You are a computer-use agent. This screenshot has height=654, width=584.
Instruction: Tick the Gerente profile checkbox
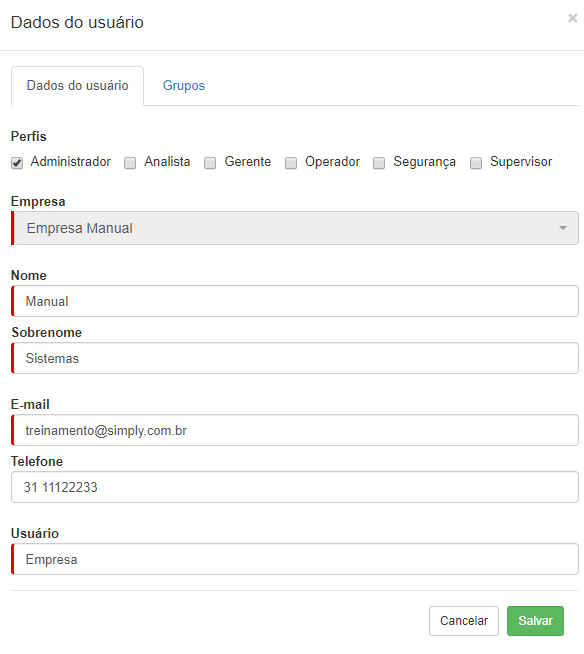210,163
